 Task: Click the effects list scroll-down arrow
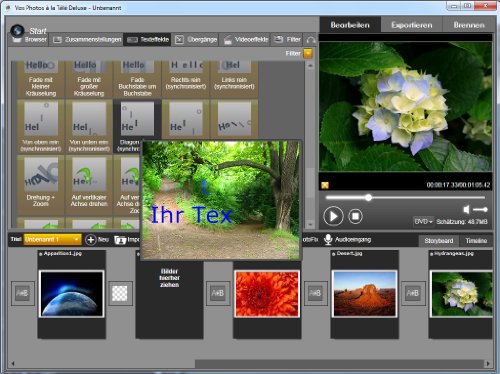tap(310, 225)
